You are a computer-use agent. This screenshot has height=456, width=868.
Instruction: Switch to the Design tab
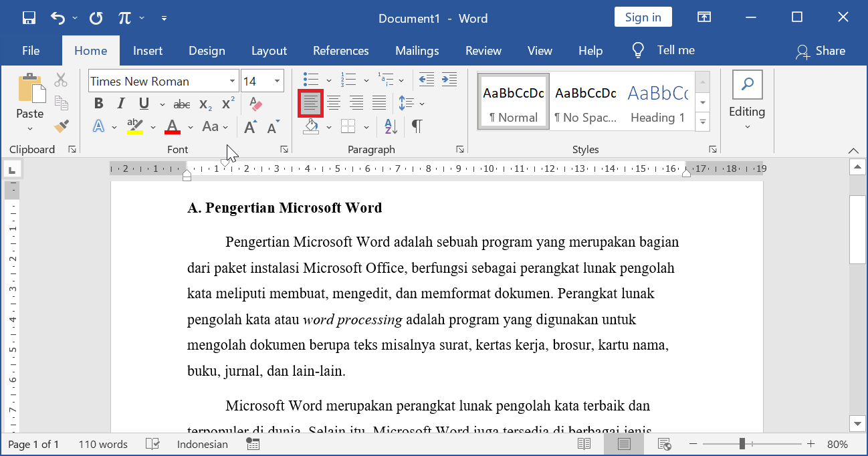tap(207, 51)
